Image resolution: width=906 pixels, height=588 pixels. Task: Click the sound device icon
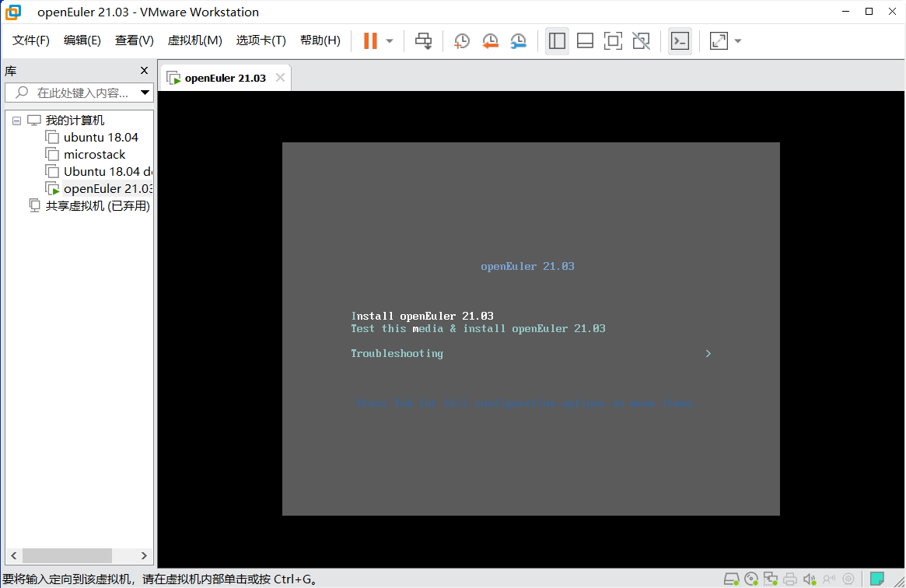coord(809,579)
